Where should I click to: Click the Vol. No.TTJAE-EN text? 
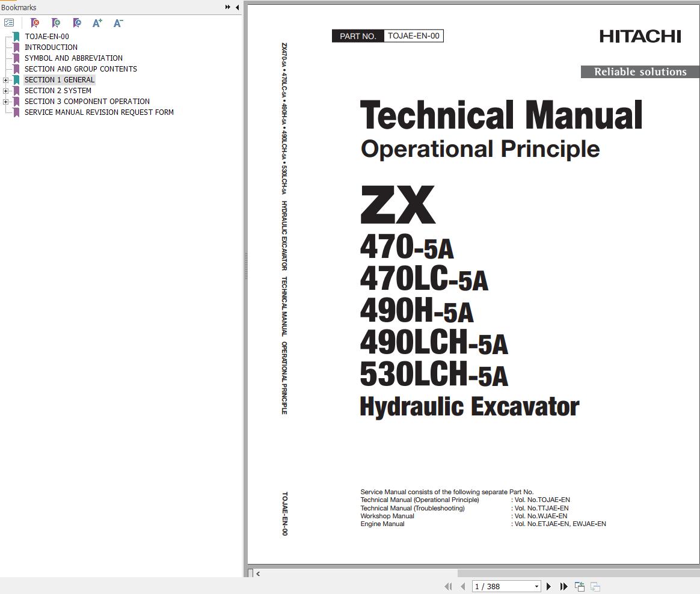click(x=541, y=508)
